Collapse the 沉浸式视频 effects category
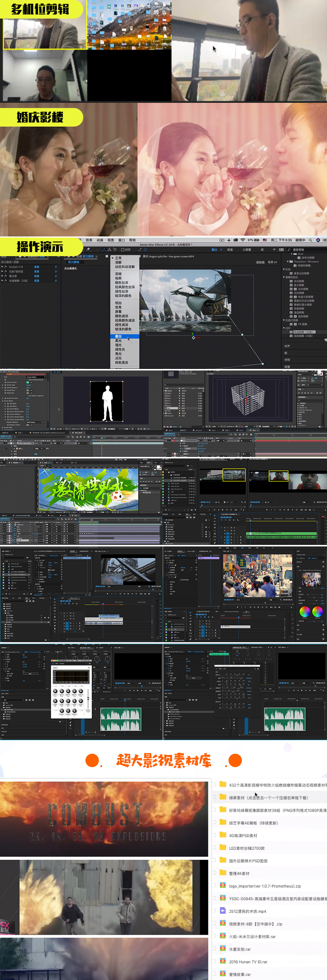This screenshot has width=327, height=980. click(284, 320)
